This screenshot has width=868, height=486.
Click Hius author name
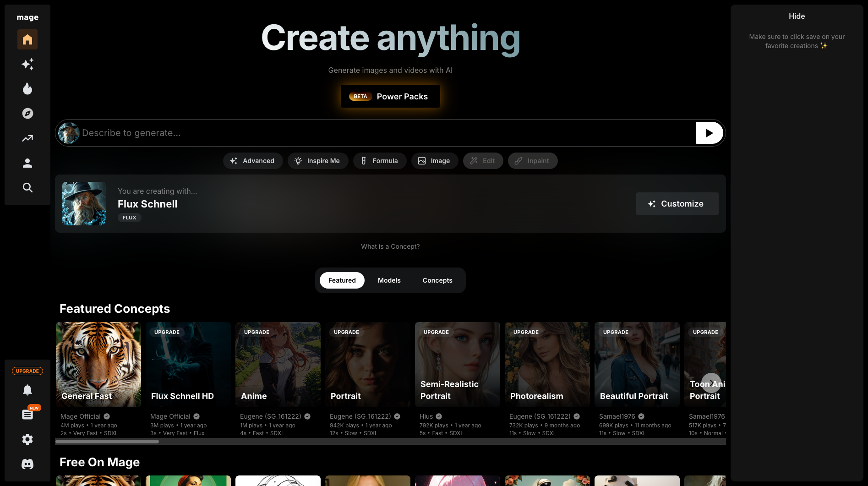pos(426,416)
